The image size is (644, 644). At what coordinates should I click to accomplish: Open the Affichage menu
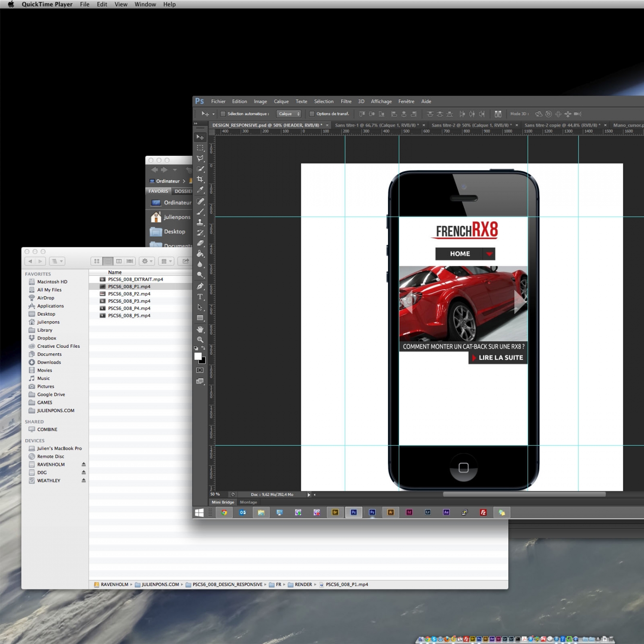381,101
